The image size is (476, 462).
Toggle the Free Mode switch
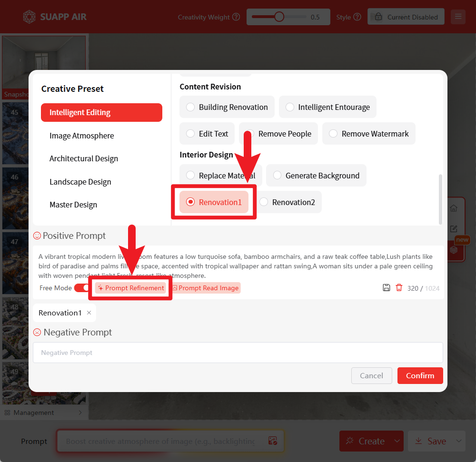click(x=82, y=288)
